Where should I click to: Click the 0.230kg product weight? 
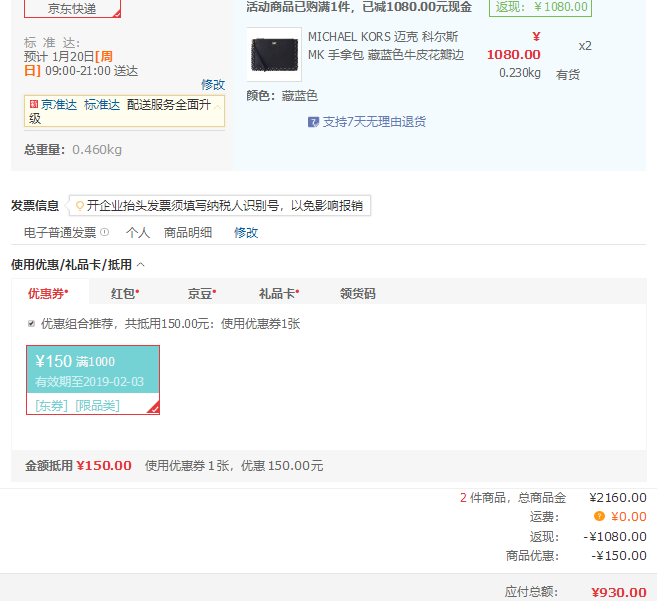click(x=520, y=73)
